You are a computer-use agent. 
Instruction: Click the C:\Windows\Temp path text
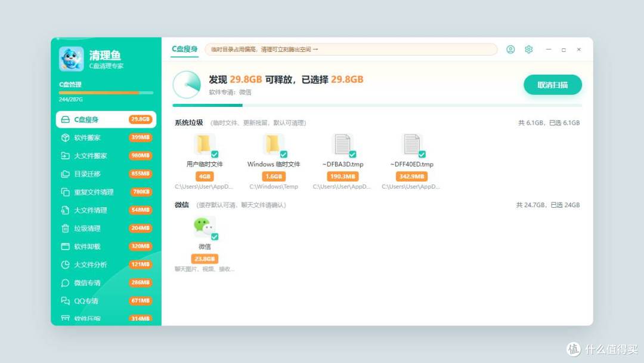(x=274, y=187)
